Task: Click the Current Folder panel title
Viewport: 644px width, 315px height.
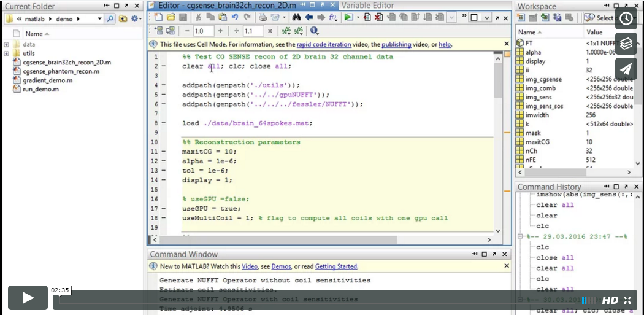Action: 29,6
